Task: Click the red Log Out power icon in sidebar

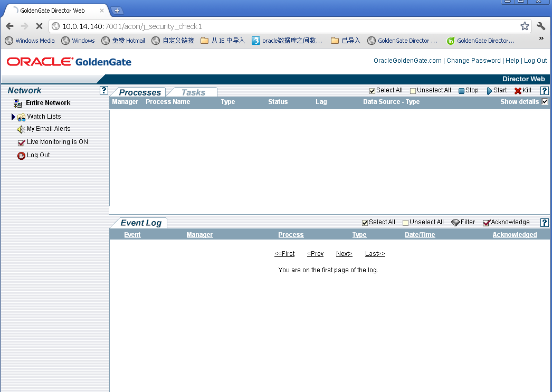Action: click(x=21, y=156)
